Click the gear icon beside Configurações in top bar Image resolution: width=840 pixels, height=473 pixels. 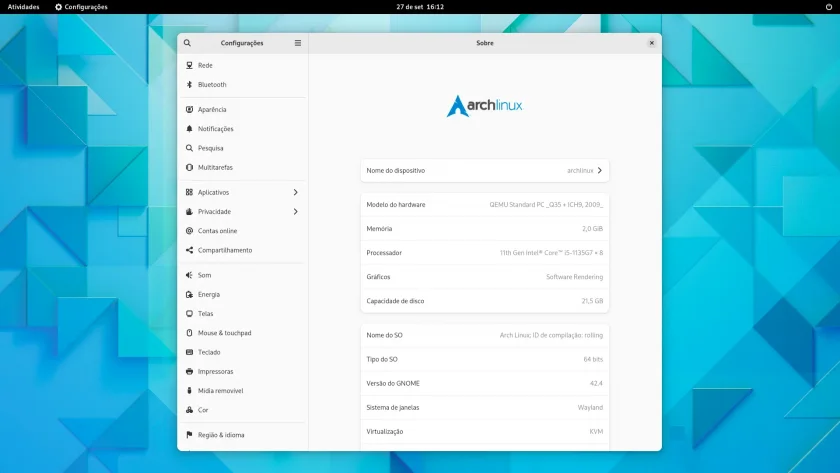coord(58,7)
